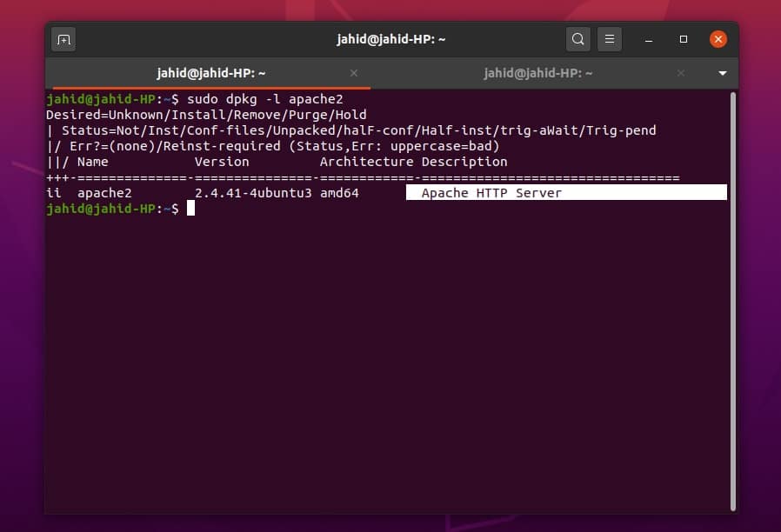
Task: Switch to the second jahid@jahid-HP tab
Action: (x=538, y=73)
